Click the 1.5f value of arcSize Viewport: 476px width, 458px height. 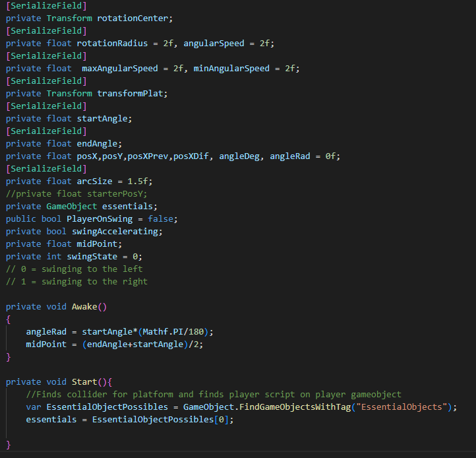pyautogui.click(x=137, y=181)
